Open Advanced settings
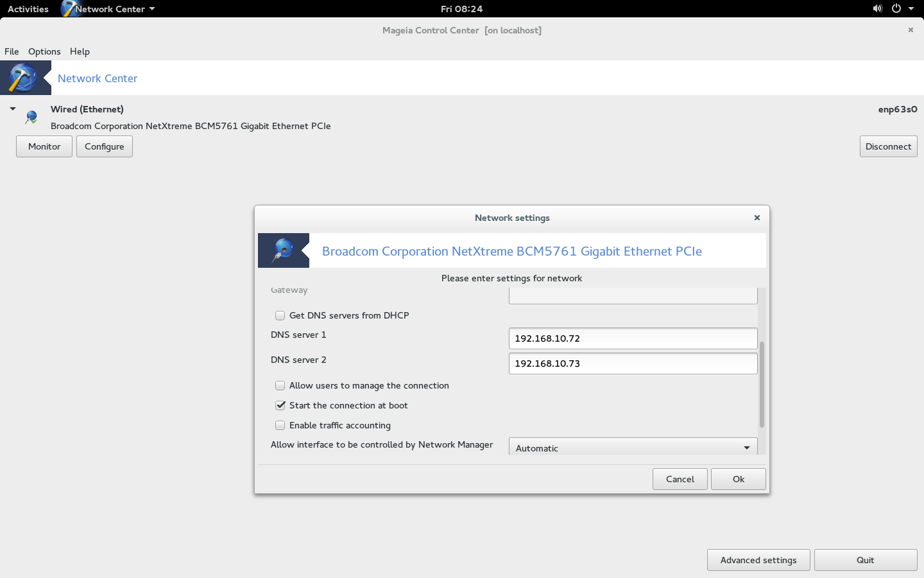The image size is (924, 578). click(758, 560)
